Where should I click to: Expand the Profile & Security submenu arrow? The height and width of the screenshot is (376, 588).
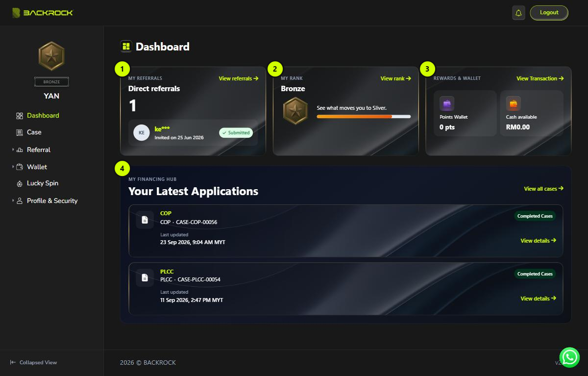coord(13,201)
